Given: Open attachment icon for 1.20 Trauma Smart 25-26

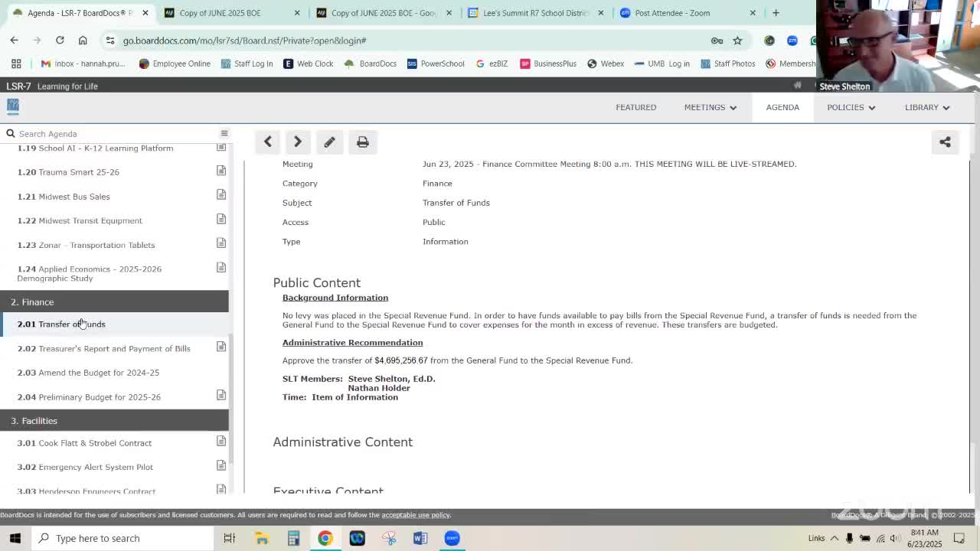Looking at the screenshot, I should click(x=221, y=171).
